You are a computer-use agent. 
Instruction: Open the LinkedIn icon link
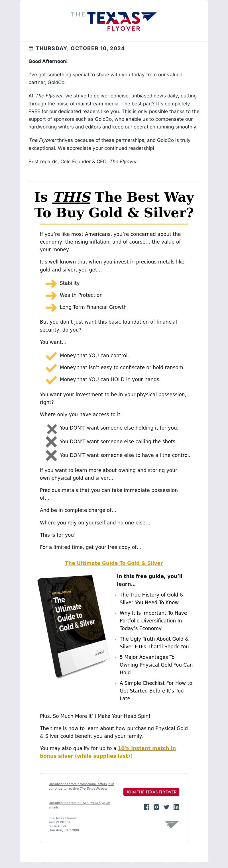point(176,807)
